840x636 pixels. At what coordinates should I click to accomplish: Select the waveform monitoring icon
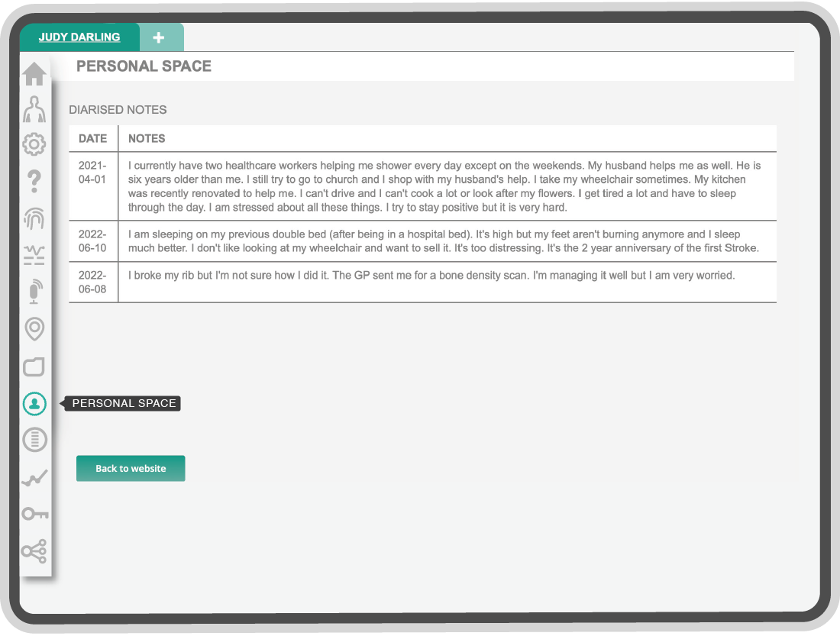[34, 255]
